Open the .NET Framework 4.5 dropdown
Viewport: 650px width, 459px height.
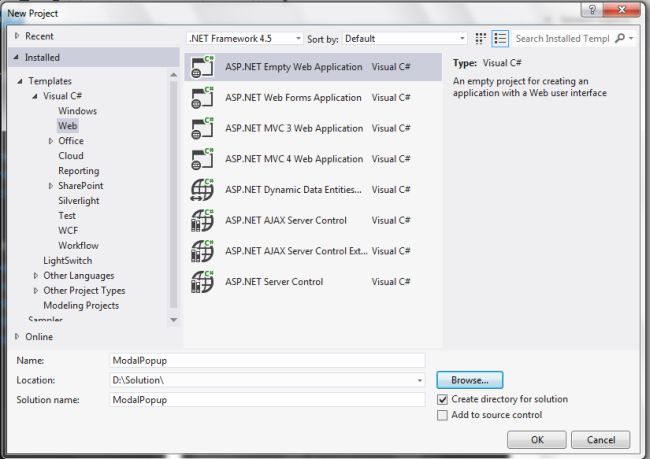coord(245,39)
